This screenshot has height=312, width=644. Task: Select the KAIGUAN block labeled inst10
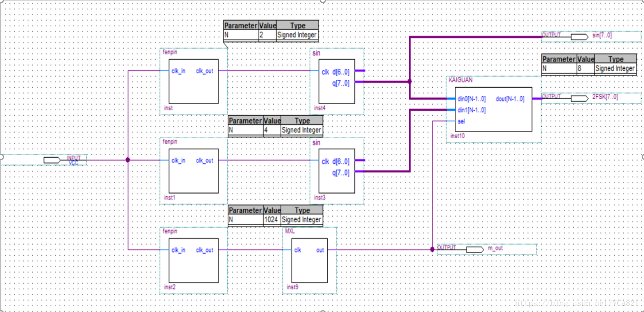click(x=493, y=109)
